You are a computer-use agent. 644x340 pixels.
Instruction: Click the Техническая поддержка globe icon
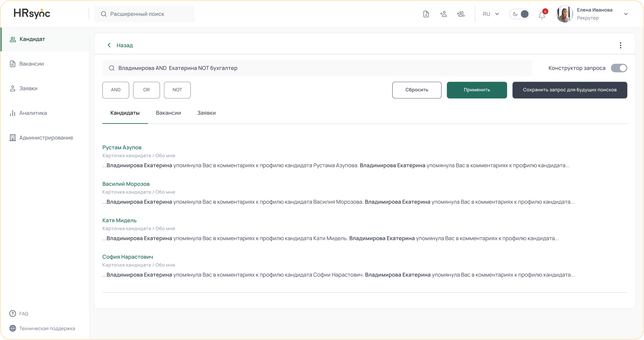[13, 328]
